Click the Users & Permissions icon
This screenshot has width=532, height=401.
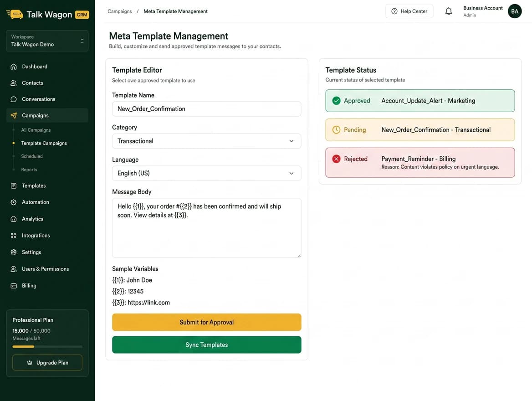pos(14,269)
